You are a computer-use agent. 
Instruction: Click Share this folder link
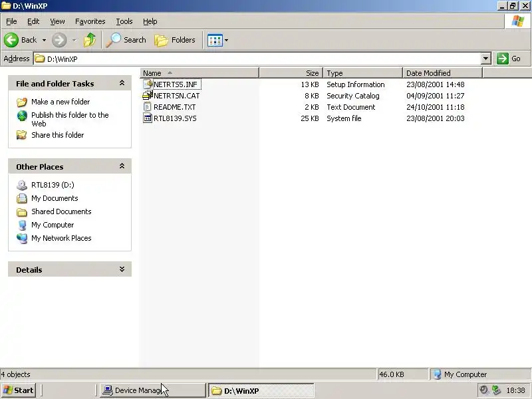tap(58, 135)
